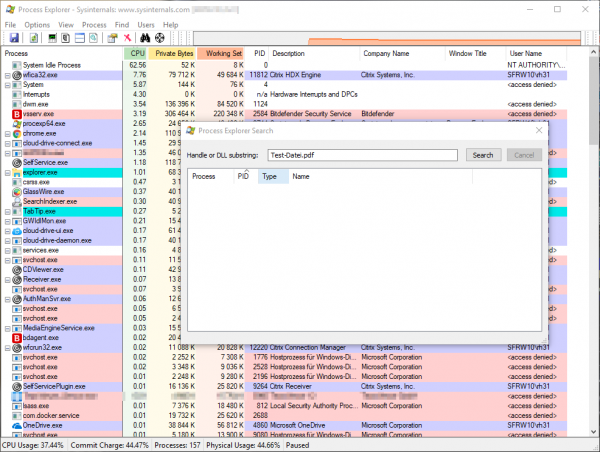Click the CDViewer.exe process icon
Image resolution: width=600 pixels, height=452 pixels.
[16, 270]
